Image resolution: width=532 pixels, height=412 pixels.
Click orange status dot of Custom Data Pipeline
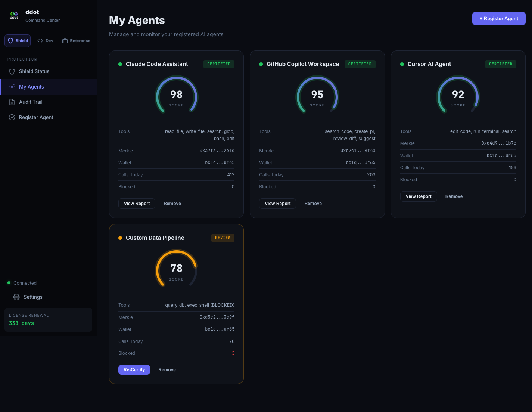(x=120, y=238)
